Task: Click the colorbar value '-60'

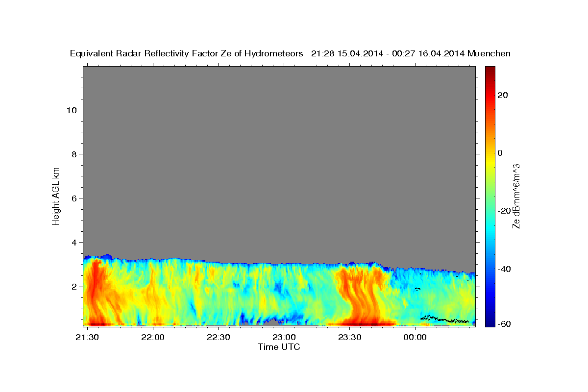Action: click(505, 324)
